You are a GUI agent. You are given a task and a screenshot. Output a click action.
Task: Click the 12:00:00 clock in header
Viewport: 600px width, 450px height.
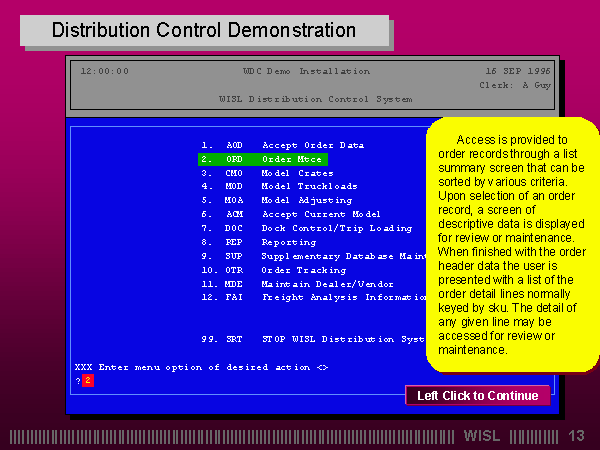pos(104,72)
